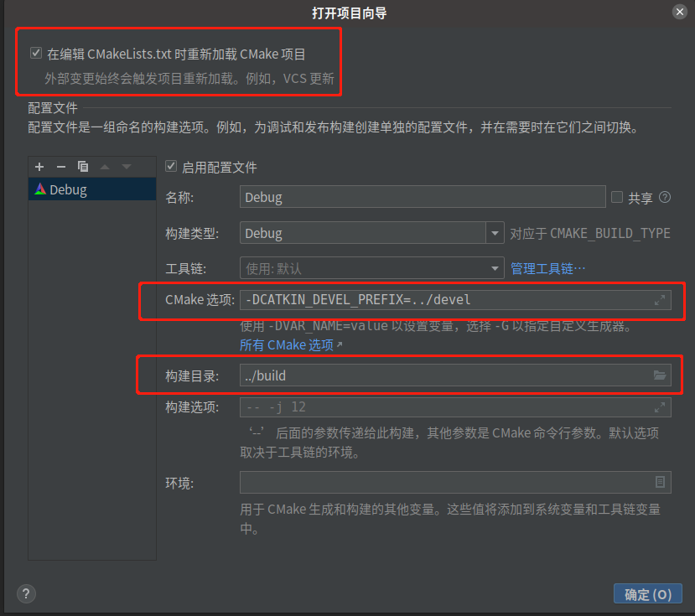Viewport: 695px width, 616px height.
Task: Click the help icon next to 共享
Action: 662,197
